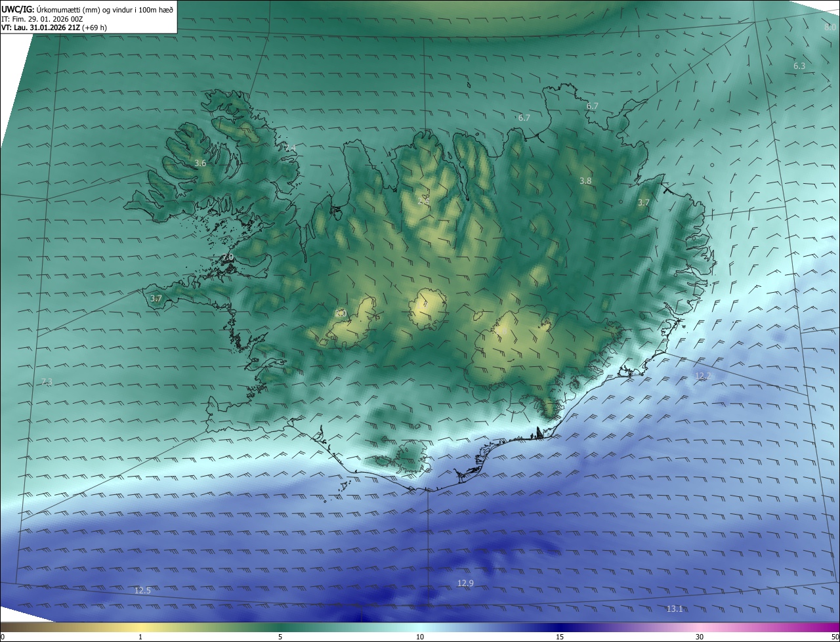This screenshot has width=840, height=642.
Task: Click the '7.4' value label on the map
Action: [290, 147]
